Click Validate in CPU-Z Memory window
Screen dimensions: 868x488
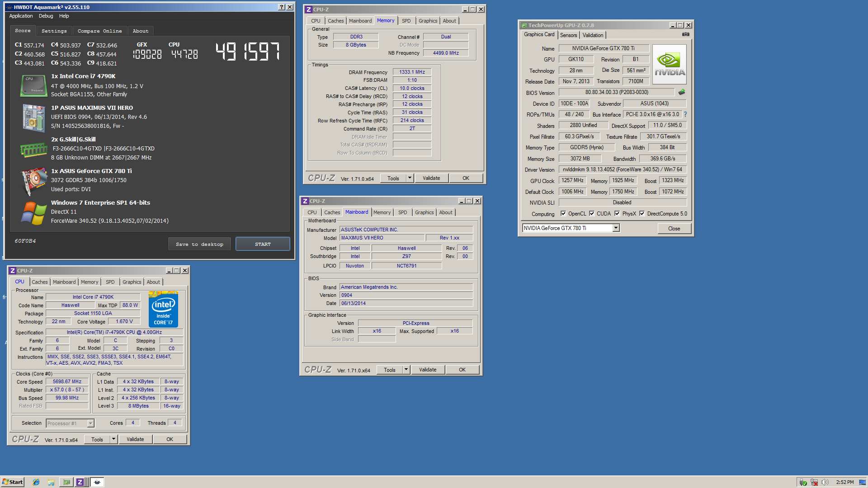tap(431, 178)
